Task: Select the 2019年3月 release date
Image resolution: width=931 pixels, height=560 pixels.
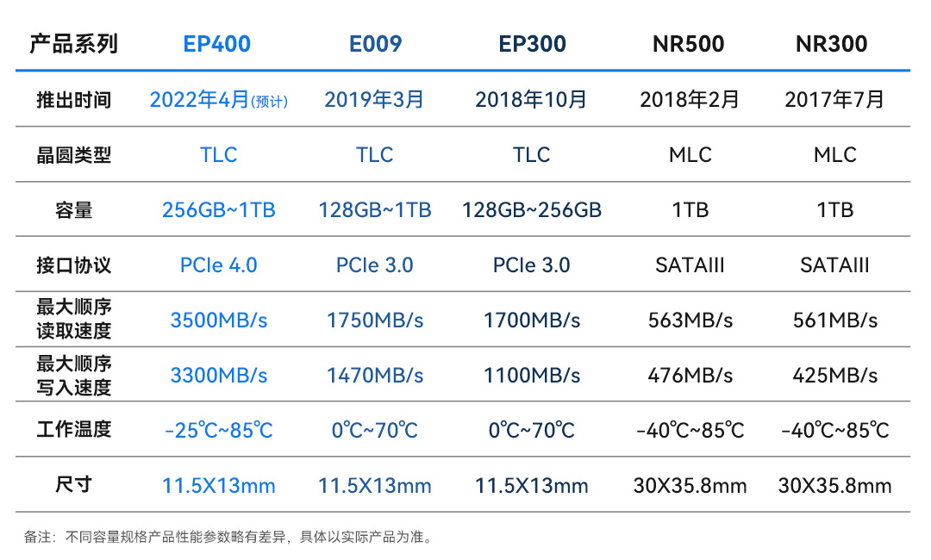Action: [x=375, y=100]
